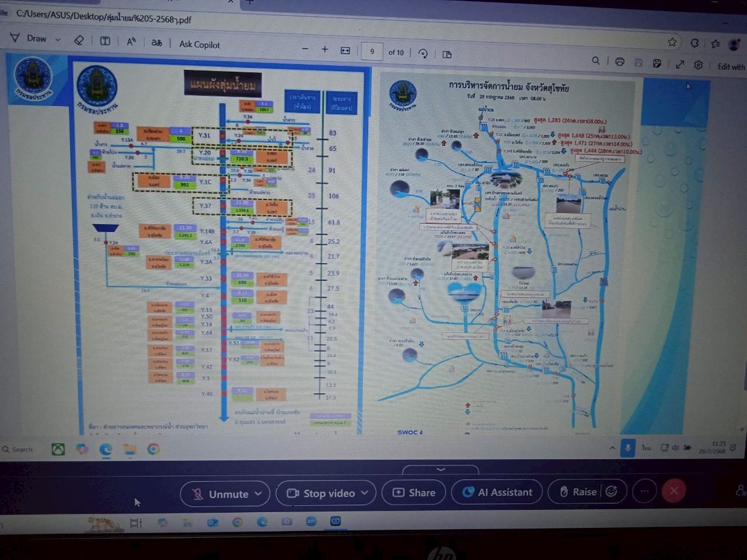Rotate the PDF page
The image size is (747, 560).
coord(423,54)
